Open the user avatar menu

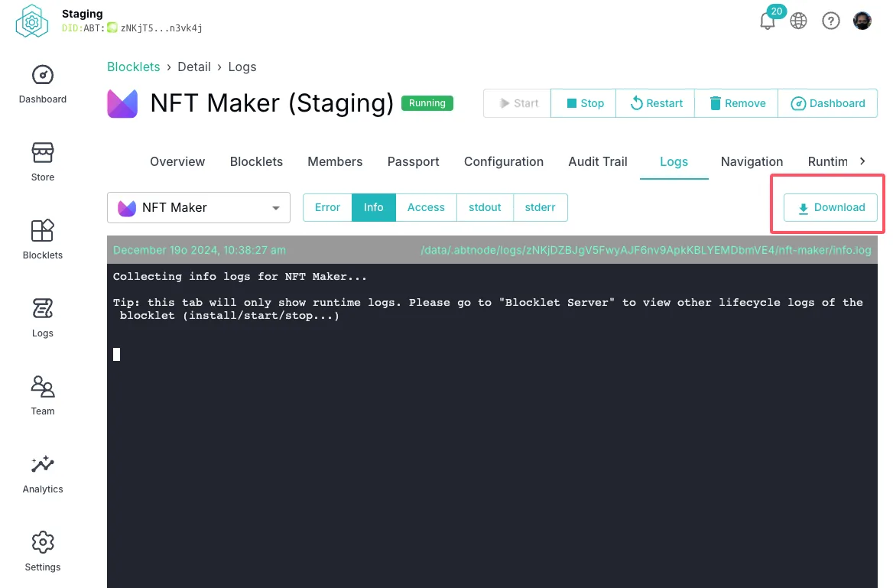click(x=862, y=21)
